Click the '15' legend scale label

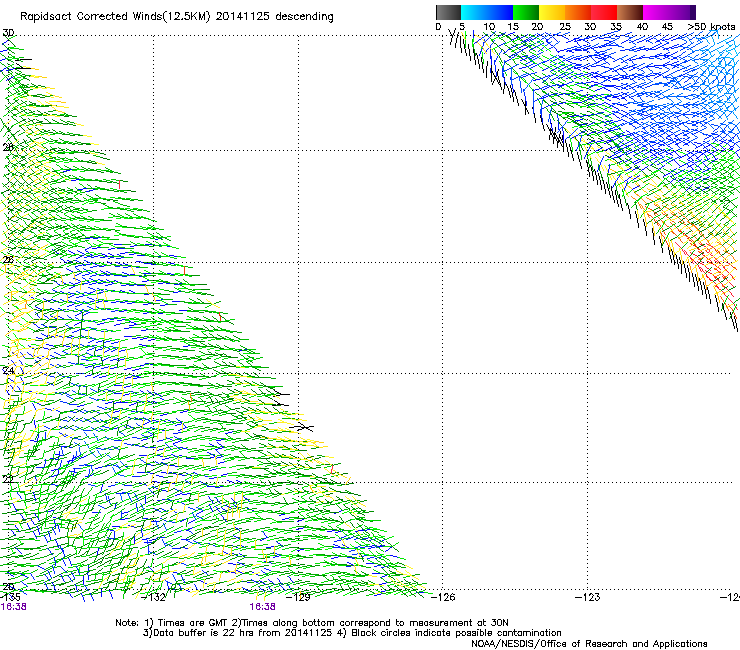click(513, 27)
